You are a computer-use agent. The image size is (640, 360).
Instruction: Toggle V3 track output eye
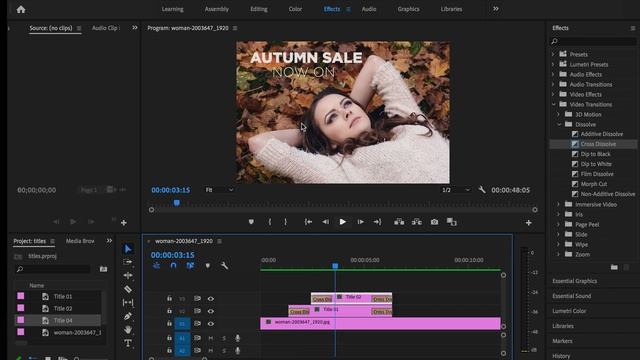211,299
